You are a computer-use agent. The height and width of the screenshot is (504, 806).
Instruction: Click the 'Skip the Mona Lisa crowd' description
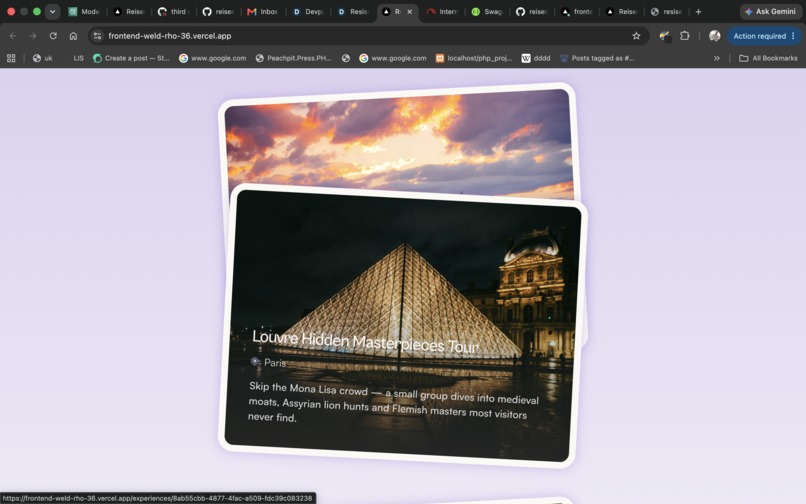click(x=393, y=403)
